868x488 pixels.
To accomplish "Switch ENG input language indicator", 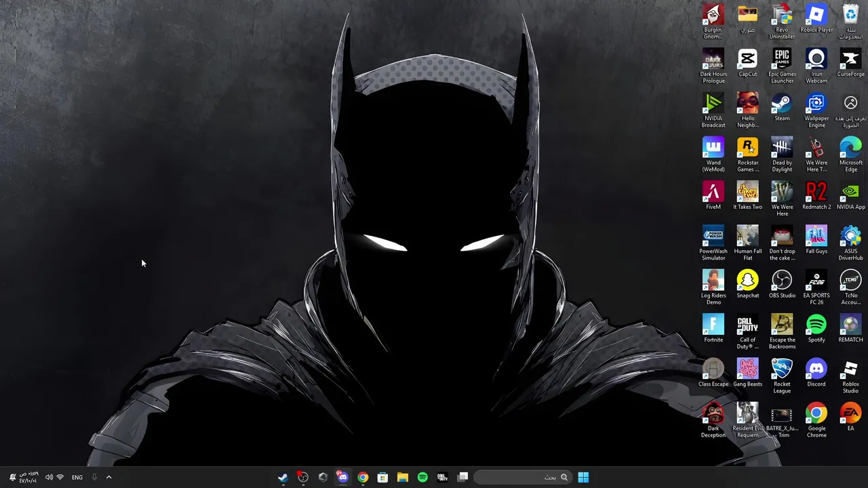I will tap(77, 477).
